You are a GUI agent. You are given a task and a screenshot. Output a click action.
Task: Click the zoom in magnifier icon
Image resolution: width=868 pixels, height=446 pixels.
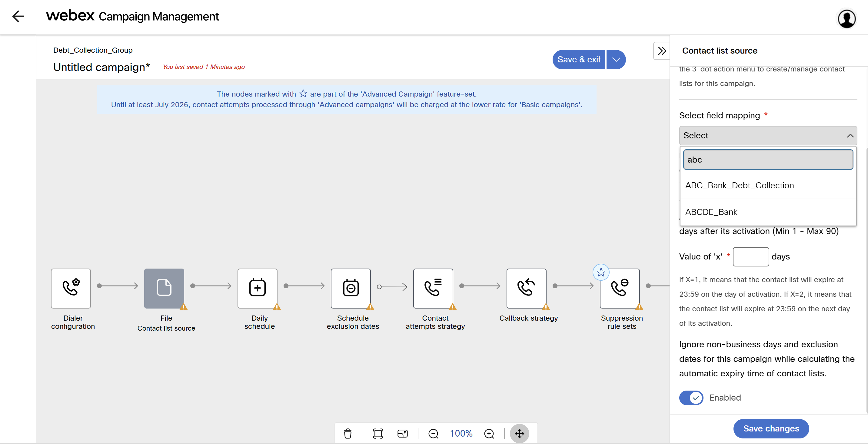click(x=489, y=433)
